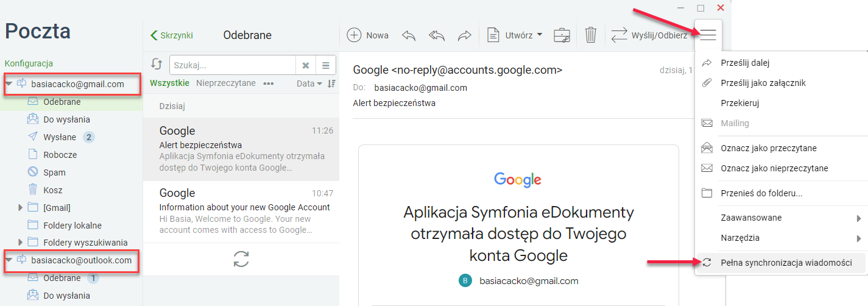Expand Foldery wyszukiwania folder
Image resolution: width=868 pixels, height=306 pixels.
click(x=21, y=243)
